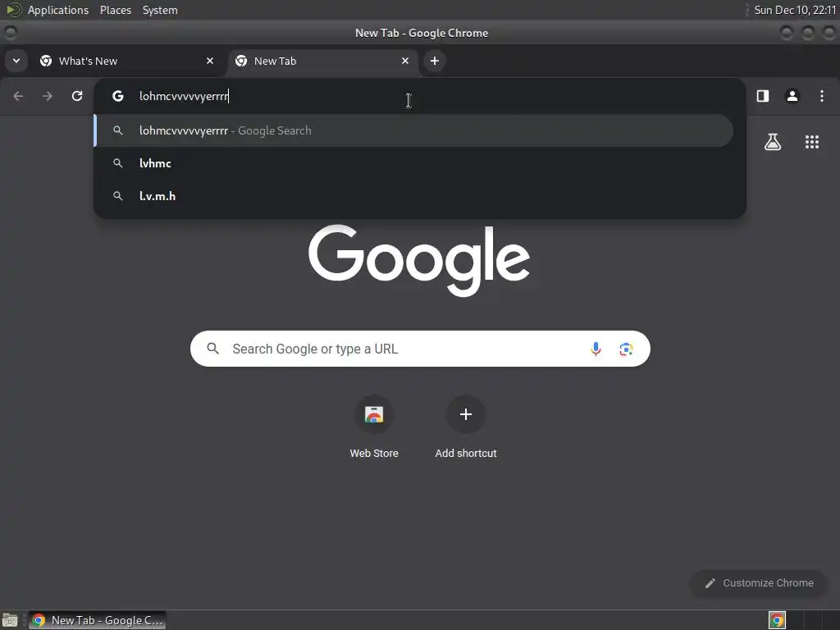The width and height of the screenshot is (840, 630).
Task: Click the magnifier in page search box
Action: 213,349
